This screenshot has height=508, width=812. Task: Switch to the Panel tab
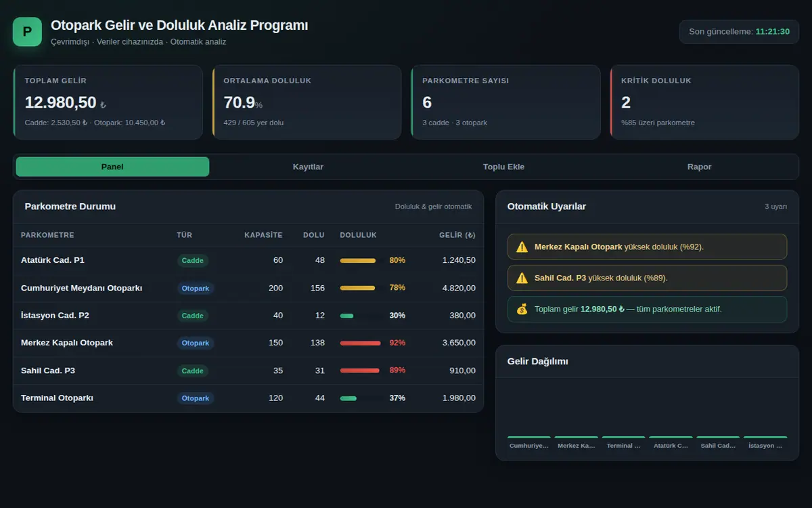112,167
